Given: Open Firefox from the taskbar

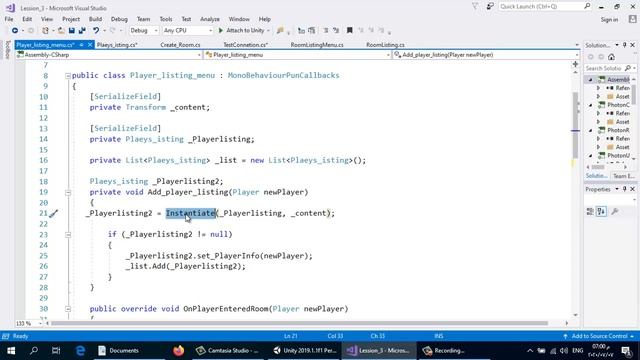Looking at the screenshot, I should pyautogui.click(x=178, y=351).
